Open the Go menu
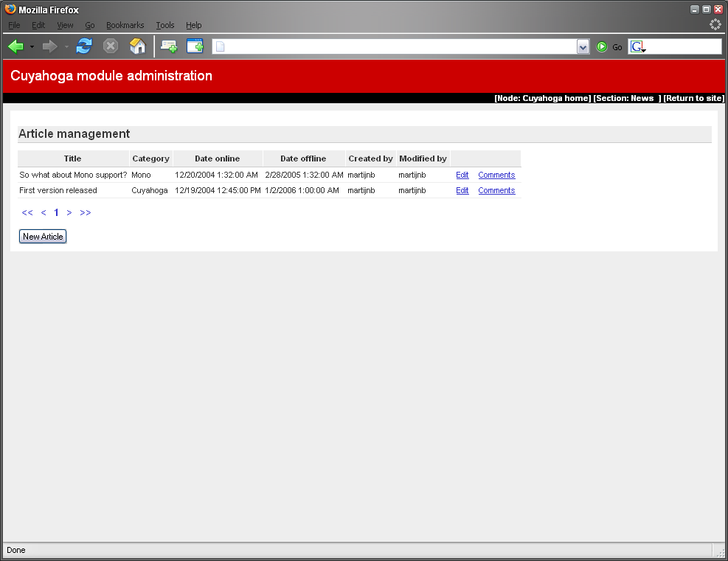This screenshot has height=561, width=728. tap(89, 25)
